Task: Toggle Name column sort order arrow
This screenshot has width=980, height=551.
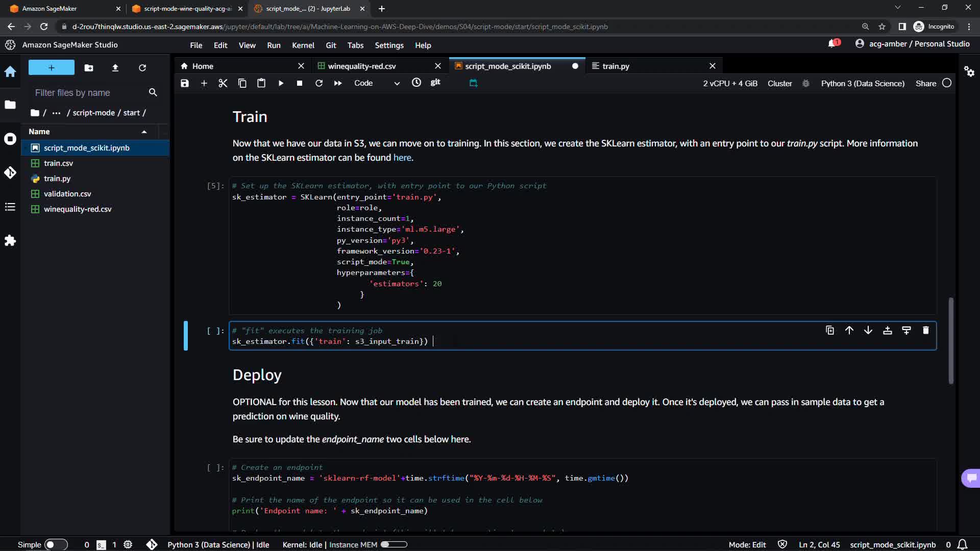Action: [144, 132]
